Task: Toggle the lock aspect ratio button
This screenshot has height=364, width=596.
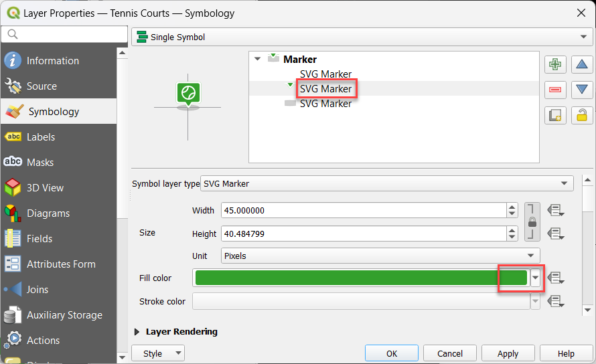Action: [x=532, y=221]
